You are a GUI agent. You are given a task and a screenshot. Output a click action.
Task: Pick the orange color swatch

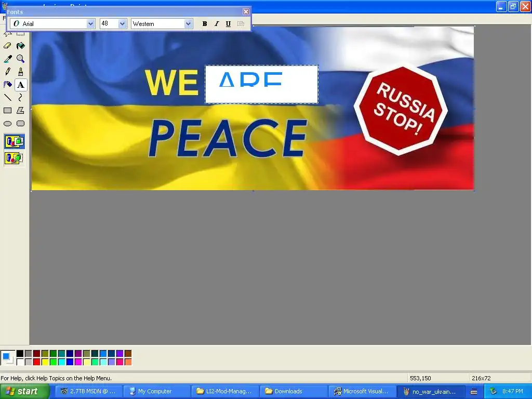click(128, 362)
